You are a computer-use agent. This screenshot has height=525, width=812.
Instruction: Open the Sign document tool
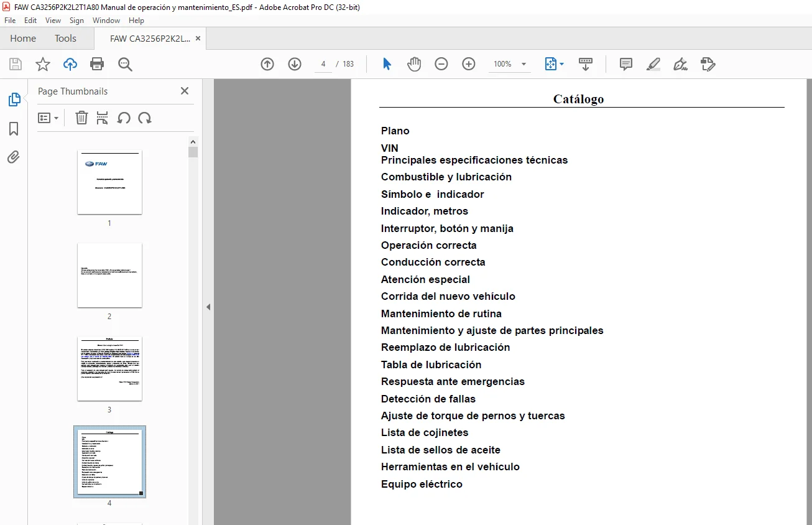681,64
